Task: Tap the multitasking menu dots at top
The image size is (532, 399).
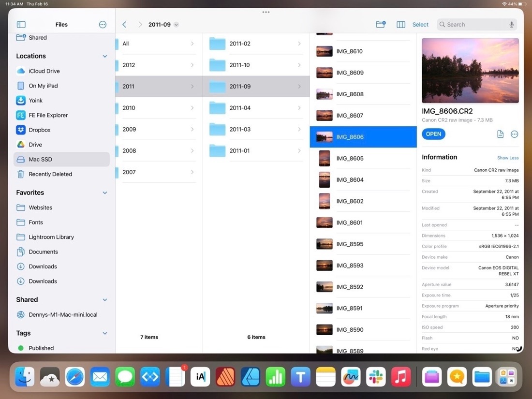Action: point(266,12)
